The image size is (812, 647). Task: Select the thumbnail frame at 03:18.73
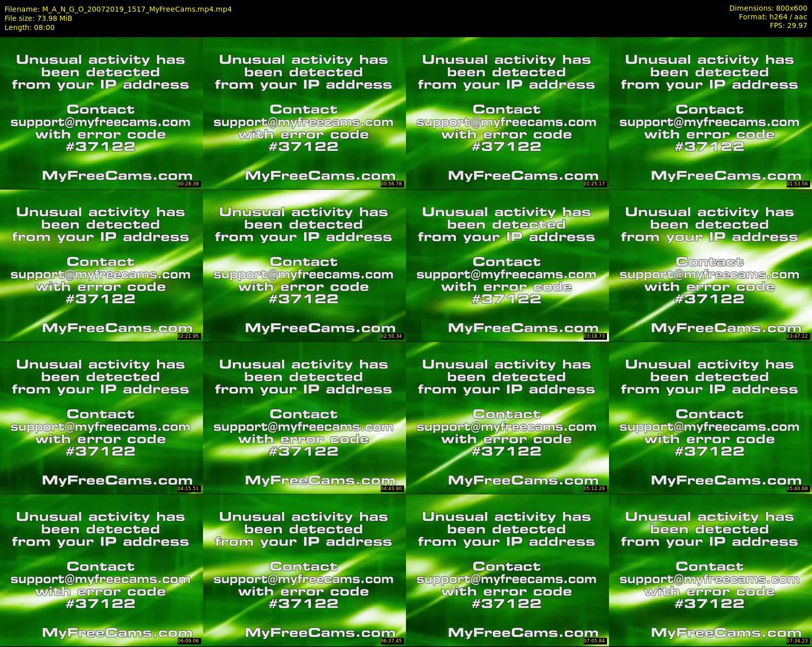507,265
